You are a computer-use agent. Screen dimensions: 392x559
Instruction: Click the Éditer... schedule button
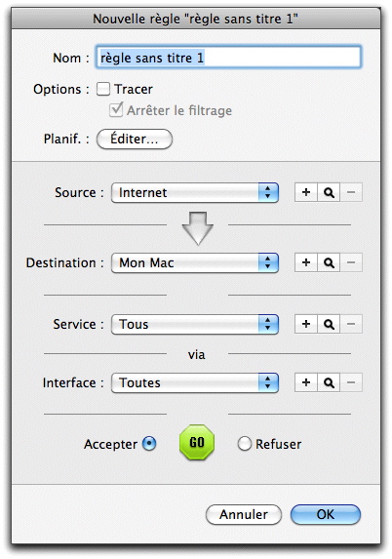pos(135,140)
